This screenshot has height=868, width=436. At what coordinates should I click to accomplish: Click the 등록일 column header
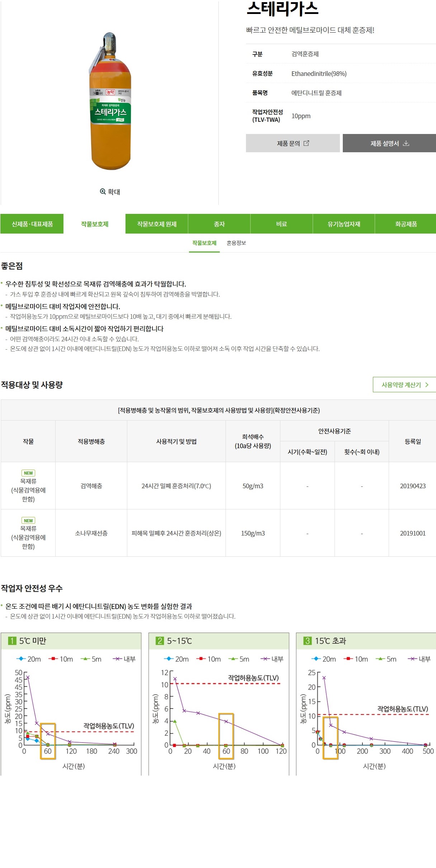pos(413,441)
